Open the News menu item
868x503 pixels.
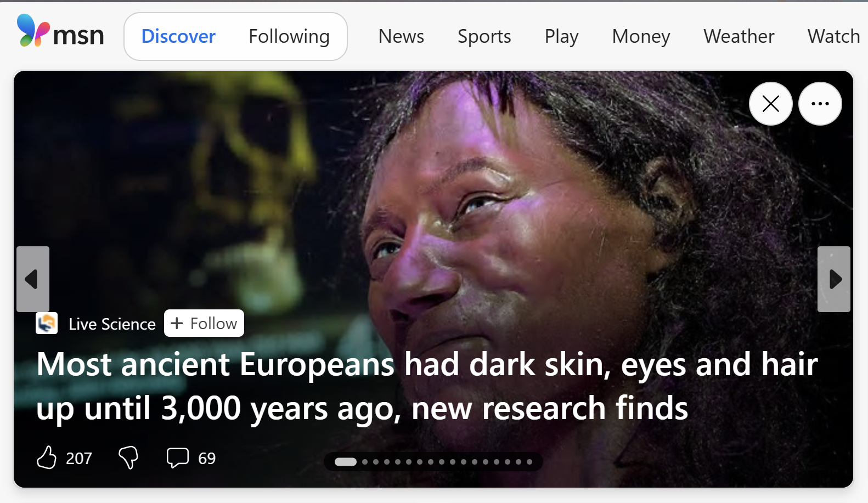(x=401, y=36)
